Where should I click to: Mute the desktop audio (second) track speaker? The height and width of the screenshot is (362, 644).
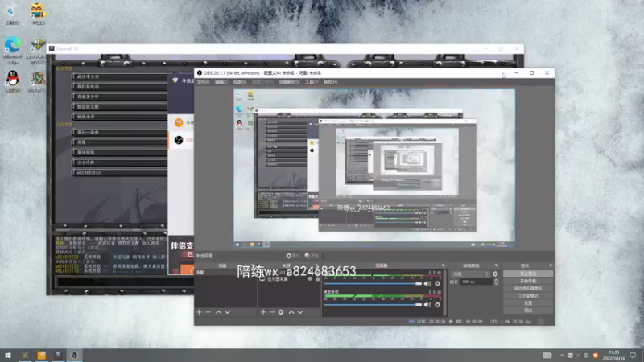427,305
